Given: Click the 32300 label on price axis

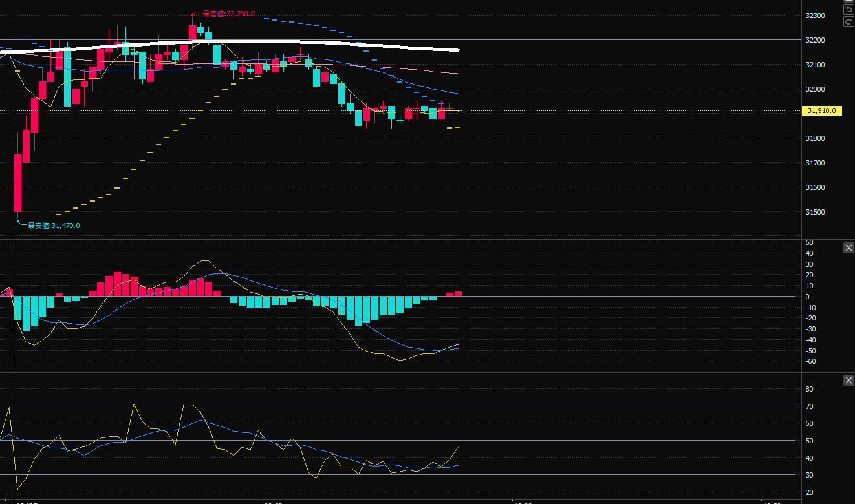Looking at the screenshot, I should click(814, 16).
